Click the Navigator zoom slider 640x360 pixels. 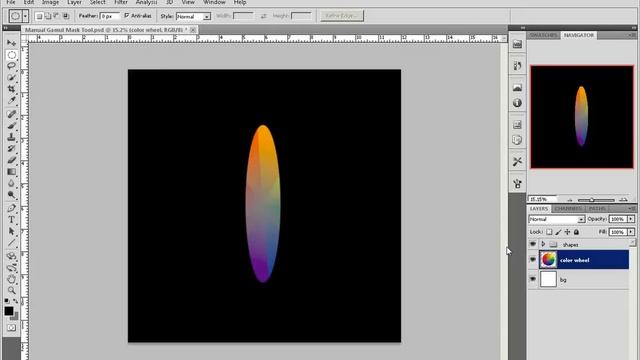(x=596, y=200)
